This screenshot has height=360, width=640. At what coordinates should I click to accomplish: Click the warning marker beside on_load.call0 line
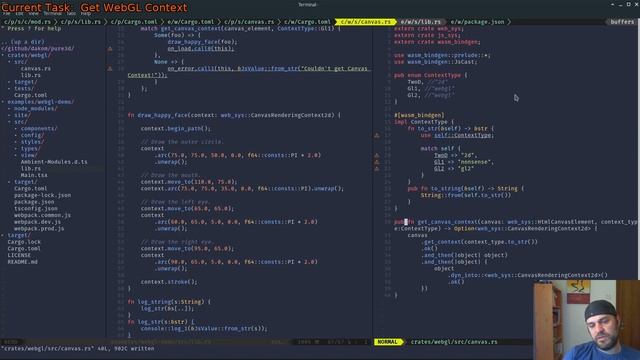click(110, 49)
